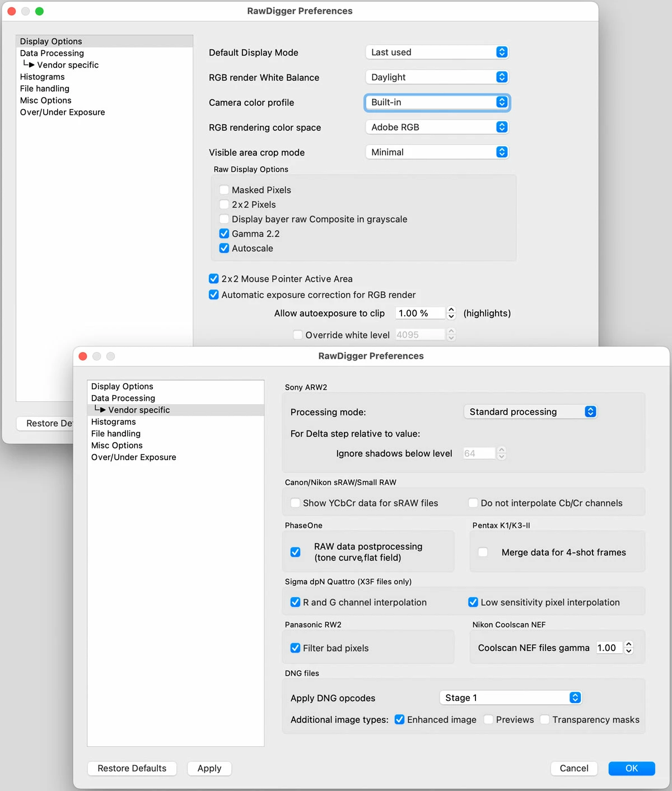Select Histograms in back window sidebar

tap(105, 77)
